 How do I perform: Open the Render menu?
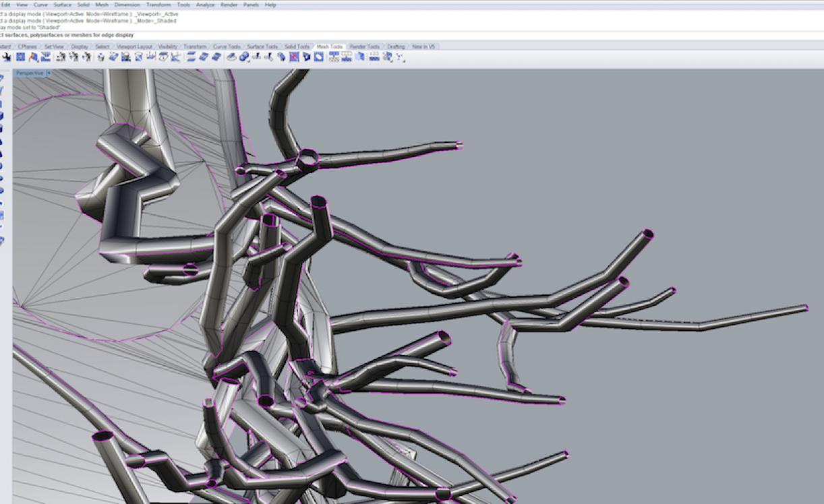pos(229,5)
